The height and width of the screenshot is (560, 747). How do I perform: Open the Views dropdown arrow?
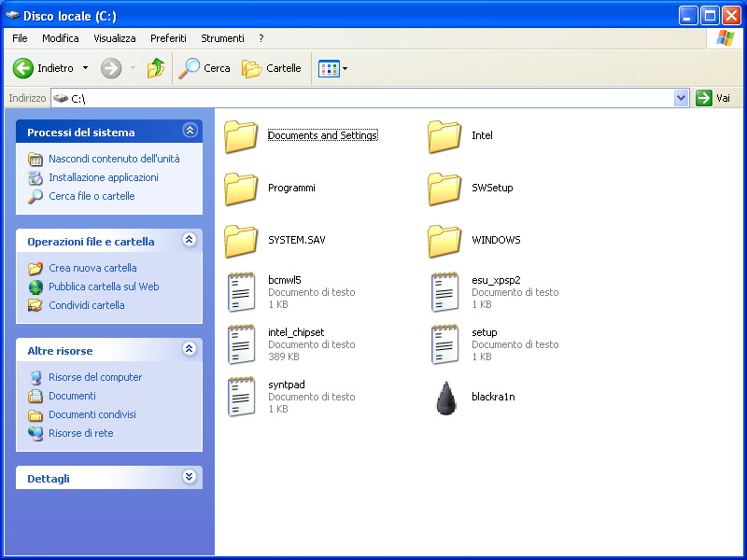345,68
